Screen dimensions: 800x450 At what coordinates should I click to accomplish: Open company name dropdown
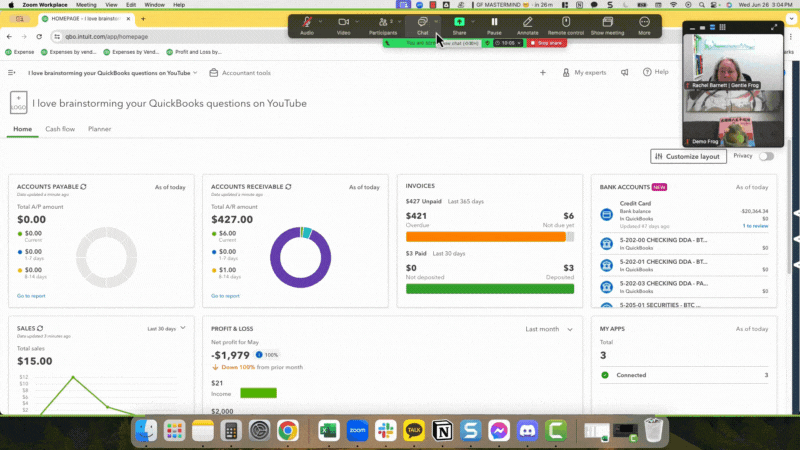[112, 73]
